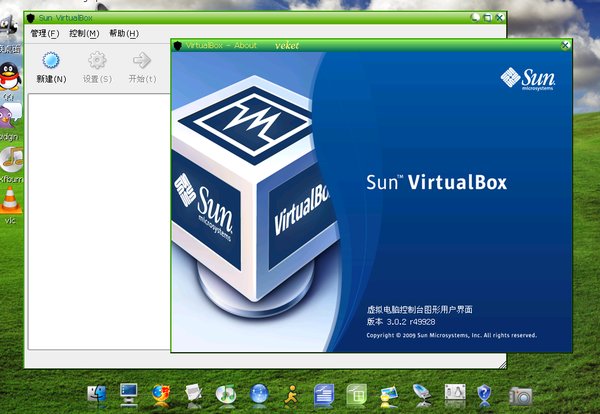Click the main window resize grip corner
Image resolution: width=600 pixels, height=414 pixels.
pos(502,365)
